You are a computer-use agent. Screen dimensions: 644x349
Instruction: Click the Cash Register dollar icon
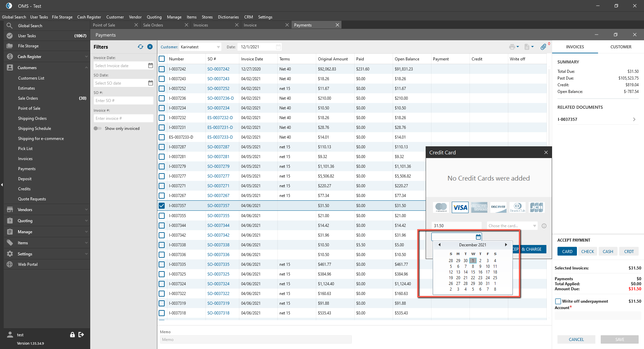point(10,56)
